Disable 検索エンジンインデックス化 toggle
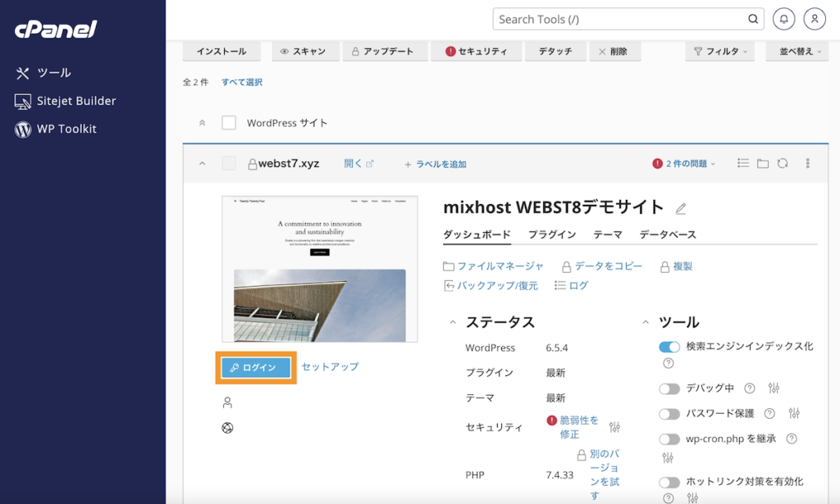 pos(669,347)
